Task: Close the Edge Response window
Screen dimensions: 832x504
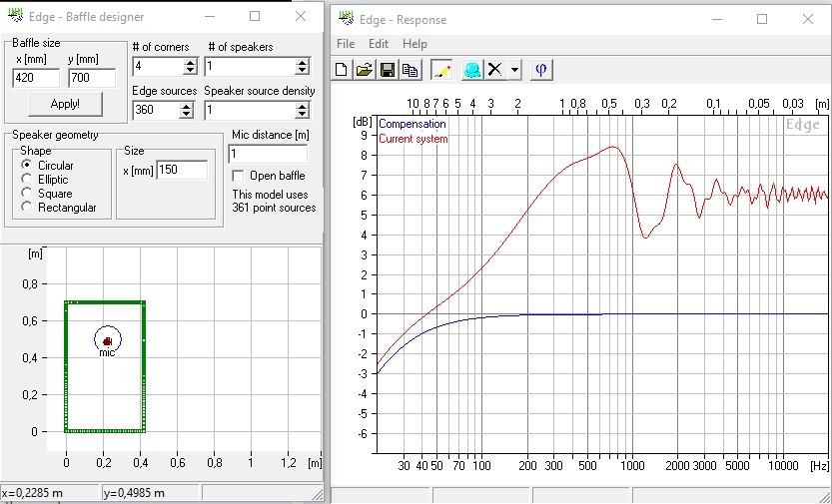Action: coord(808,20)
